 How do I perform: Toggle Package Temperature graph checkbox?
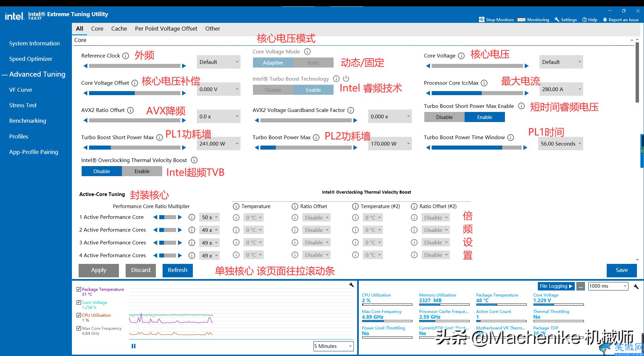pos(79,289)
